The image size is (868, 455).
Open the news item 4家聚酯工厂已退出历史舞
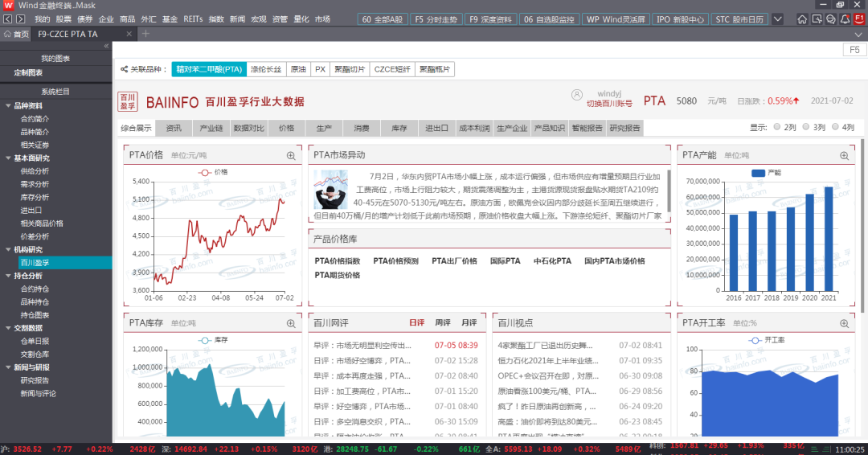(545, 346)
